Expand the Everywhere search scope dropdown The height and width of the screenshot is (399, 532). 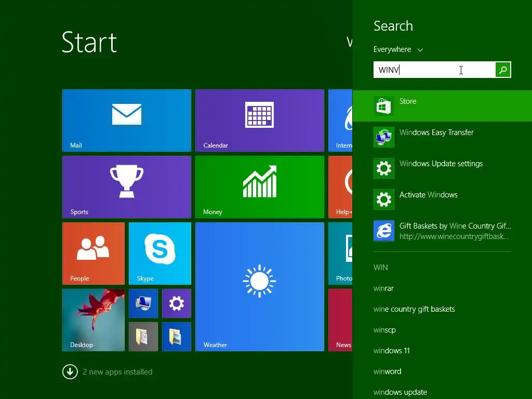(x=398, y=49)
